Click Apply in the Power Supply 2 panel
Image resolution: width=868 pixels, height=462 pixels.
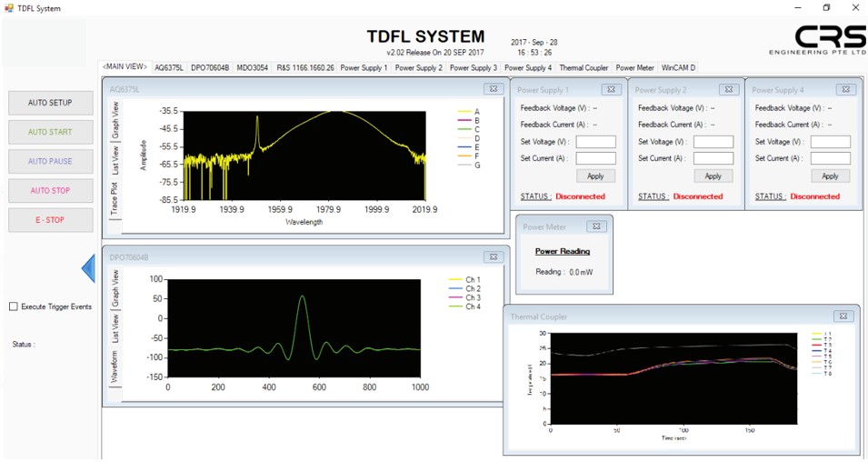click(713, 176)
